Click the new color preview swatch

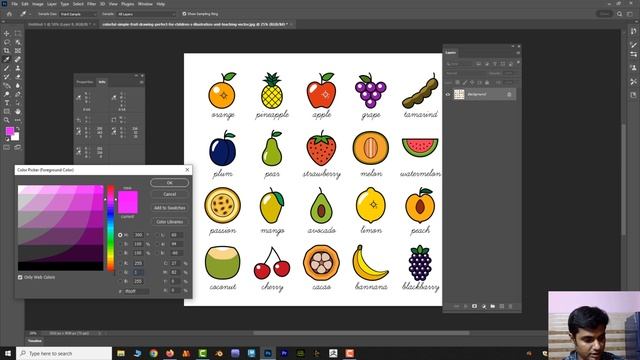pos(128,196)
